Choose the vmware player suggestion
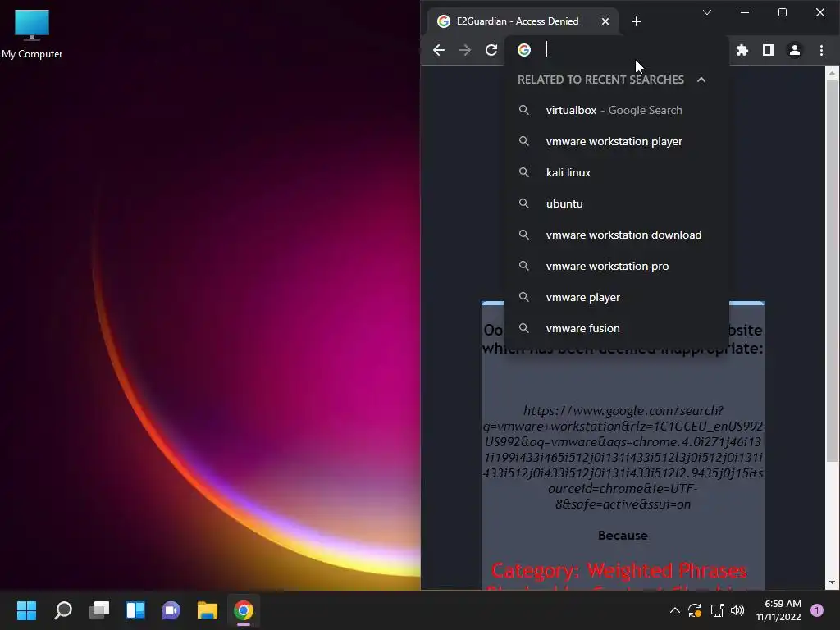 pyautogui.click(x=617, y=297)
